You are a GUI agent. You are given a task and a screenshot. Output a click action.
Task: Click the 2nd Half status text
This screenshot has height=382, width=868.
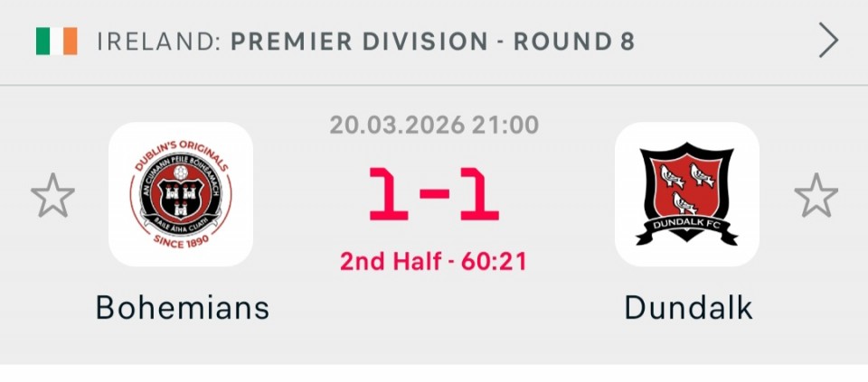pyautogui.click(x=392, y=262)
